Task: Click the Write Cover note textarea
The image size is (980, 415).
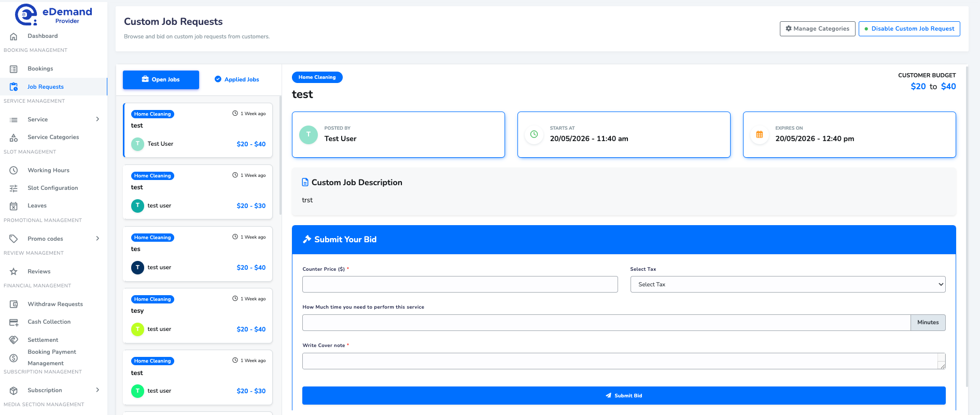Action: pos(624,361)
